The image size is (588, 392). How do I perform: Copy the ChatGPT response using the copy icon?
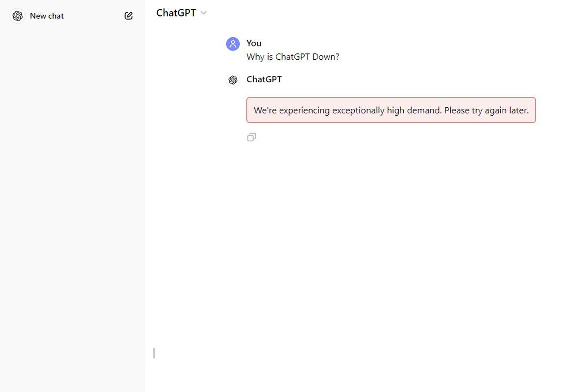tap(251, 137)
